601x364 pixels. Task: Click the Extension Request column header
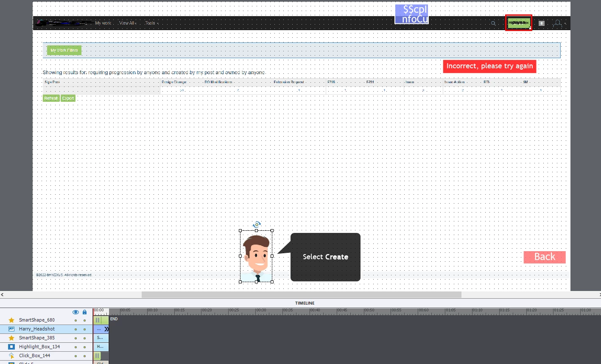click(289, 82)
